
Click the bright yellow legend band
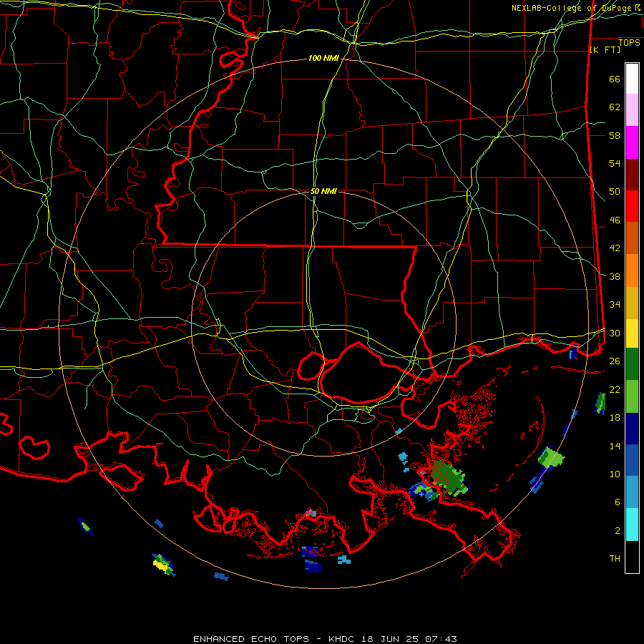pos(632,333)
